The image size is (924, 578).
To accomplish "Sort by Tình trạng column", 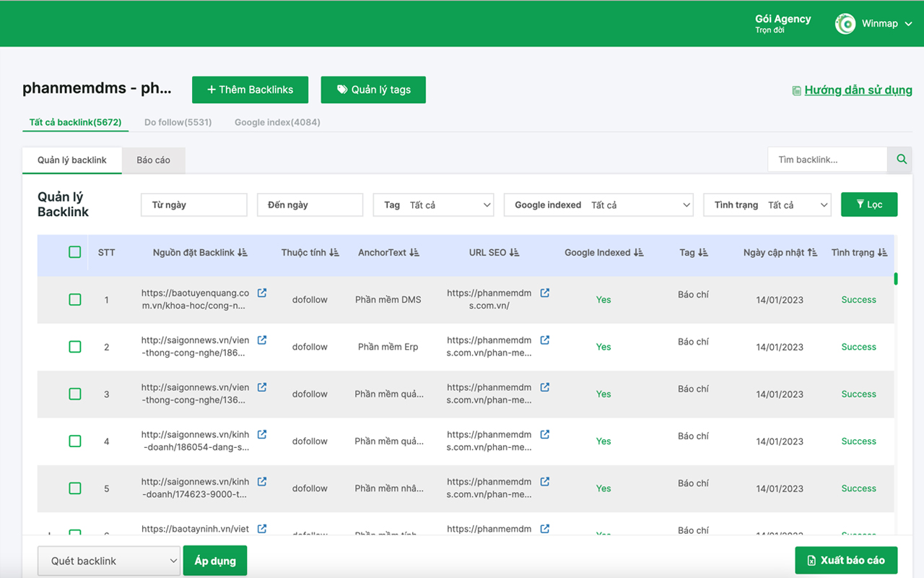I will tap(882, 253).
